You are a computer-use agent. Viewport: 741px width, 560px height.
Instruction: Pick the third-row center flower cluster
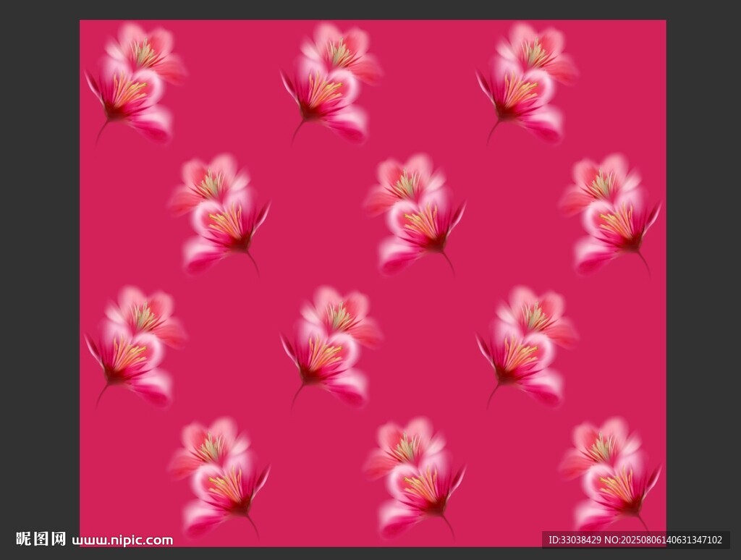click(331, 347)
